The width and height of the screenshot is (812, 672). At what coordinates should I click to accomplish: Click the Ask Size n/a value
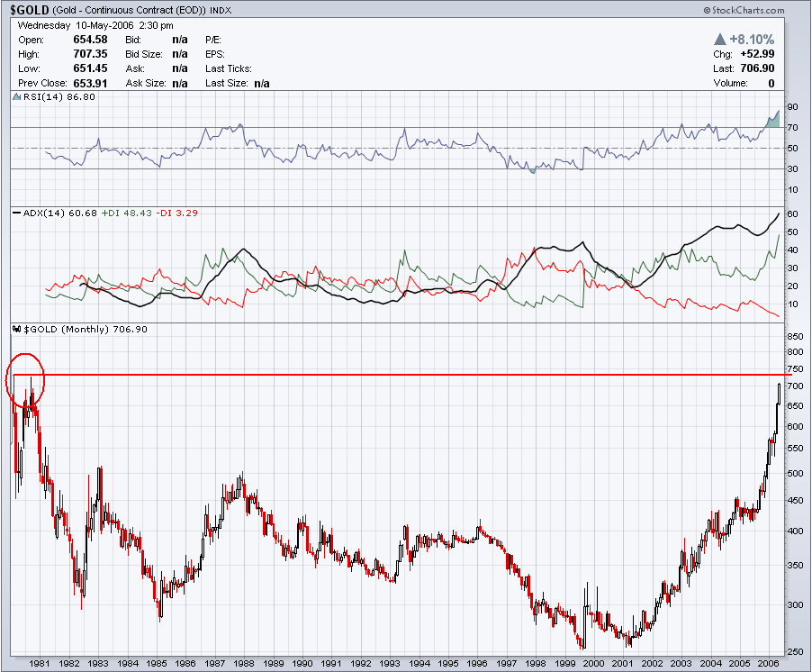pyautogui.click(x=180, y=83)
